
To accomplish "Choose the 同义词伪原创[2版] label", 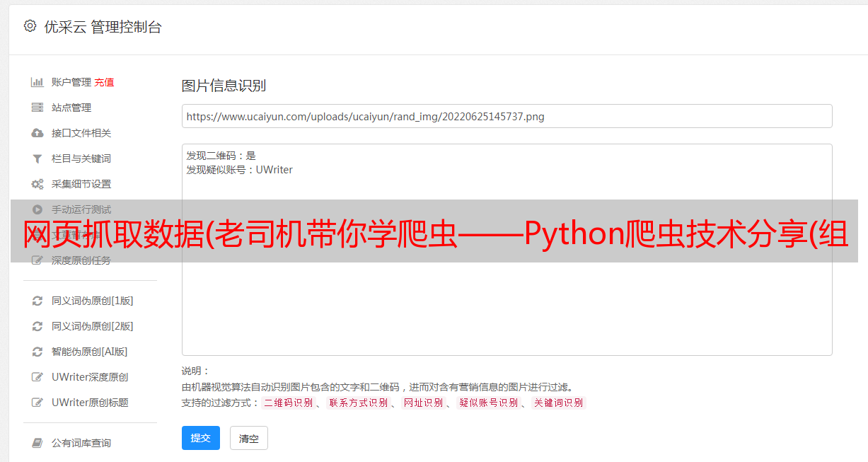I will click(x=93, y=326).
